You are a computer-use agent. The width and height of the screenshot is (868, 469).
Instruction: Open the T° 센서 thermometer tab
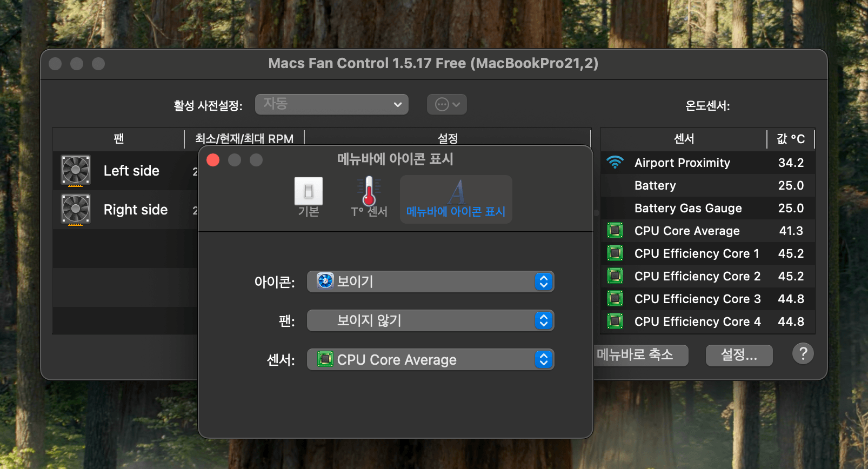pyautogui.click(x=369, y=198)
